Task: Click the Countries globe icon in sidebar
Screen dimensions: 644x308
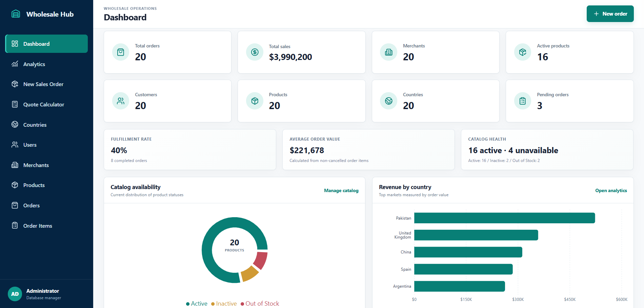Action: 15,124
